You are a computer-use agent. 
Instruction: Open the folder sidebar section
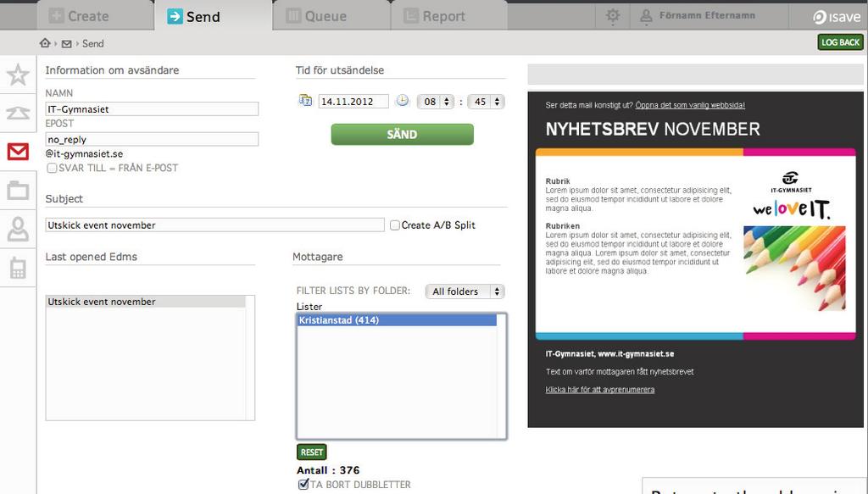(x=18, y=191)
